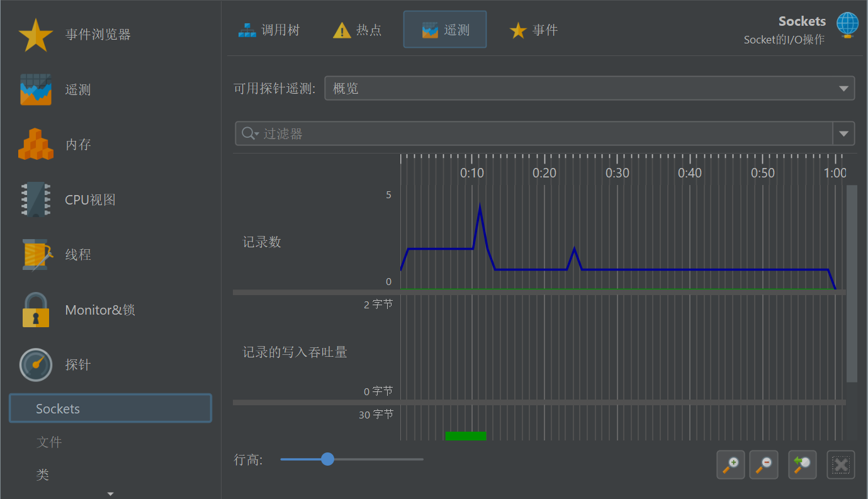This screenshot has width=868, height=499.
Task: Click the 1:00 timeline marker
Action: click(835, 173)
